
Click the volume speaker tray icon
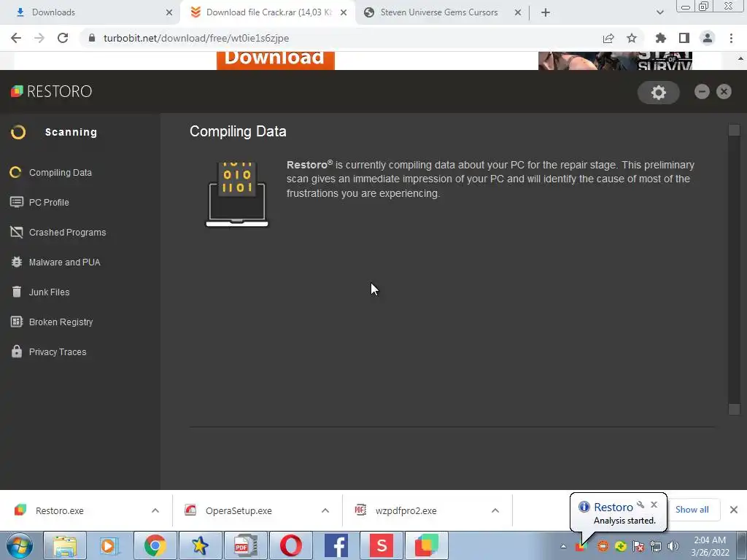[673, 546]
